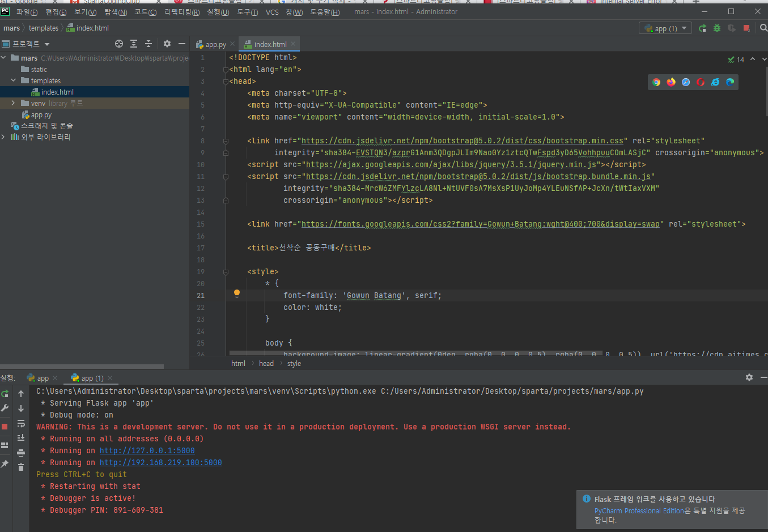768x532 pixels.
Task: Click the style breadcrumb below the editor
Action: (x=294, y=364)
